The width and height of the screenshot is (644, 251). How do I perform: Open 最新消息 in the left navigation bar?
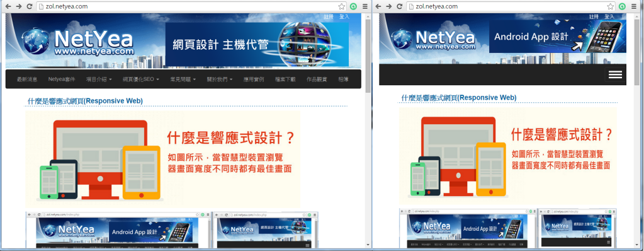pos(27,79)
